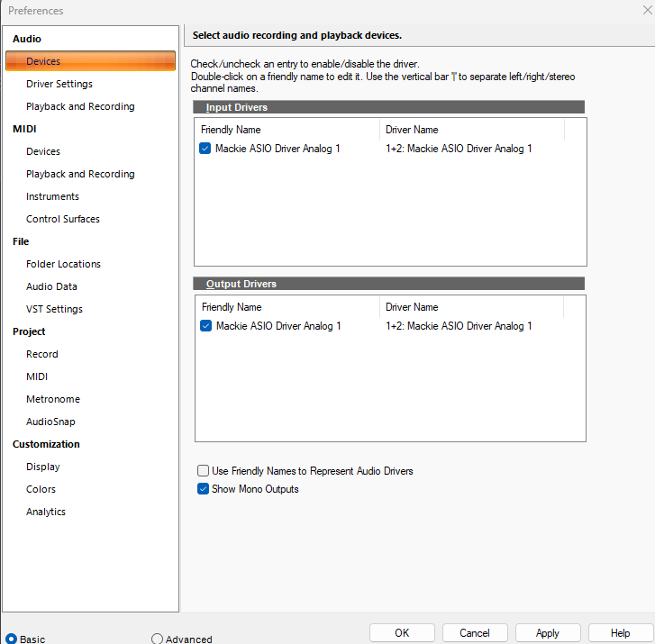Click the OK button
Image resolution: width=655 pixels, height=644 pixels.
tap(402, 633)
